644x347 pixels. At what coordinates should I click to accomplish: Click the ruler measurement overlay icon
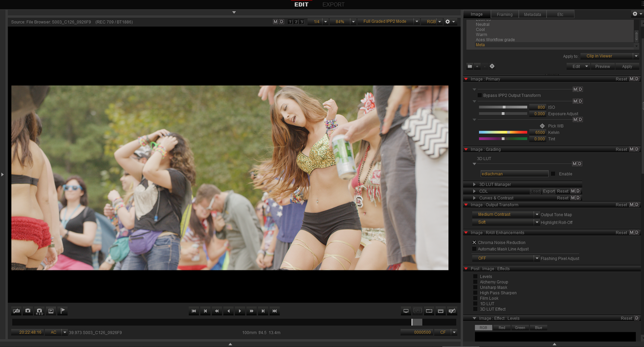(441, 311)
